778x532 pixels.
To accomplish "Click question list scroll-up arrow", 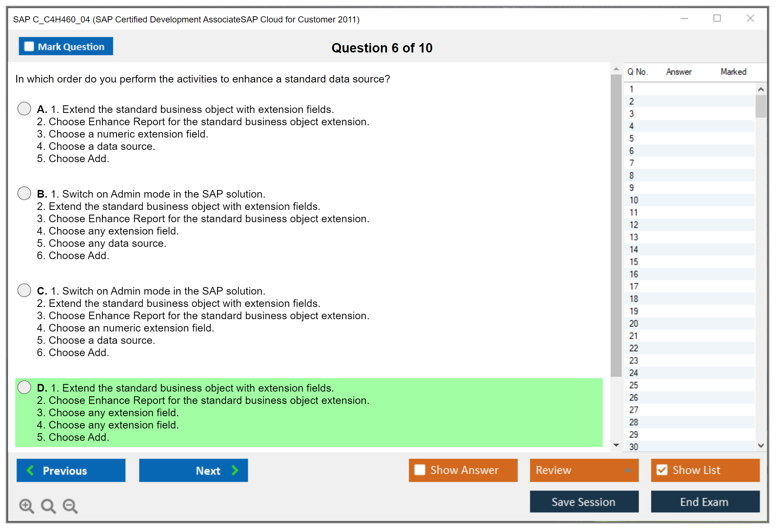I will [761, 89].
